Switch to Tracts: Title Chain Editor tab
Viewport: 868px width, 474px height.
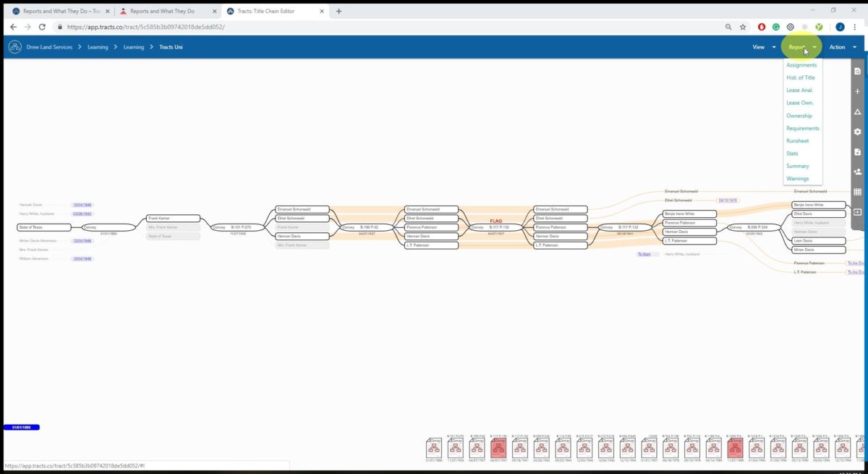click(273, 11)
